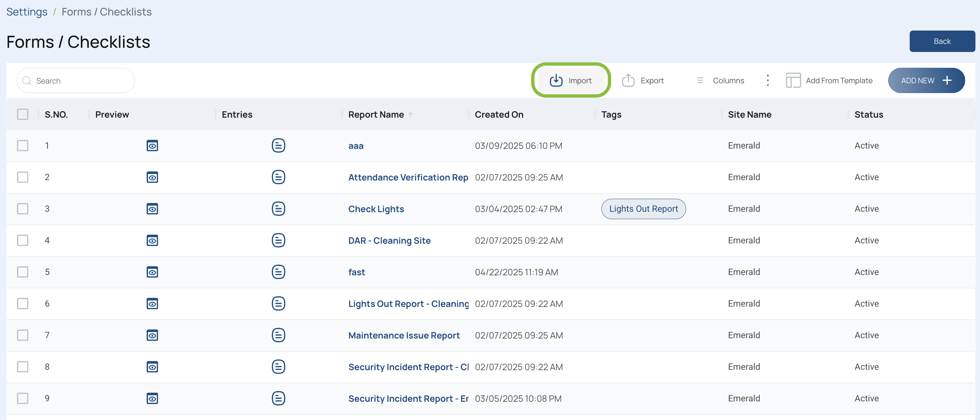Sort by Site Name column header
980x420 pixels.
749,114
